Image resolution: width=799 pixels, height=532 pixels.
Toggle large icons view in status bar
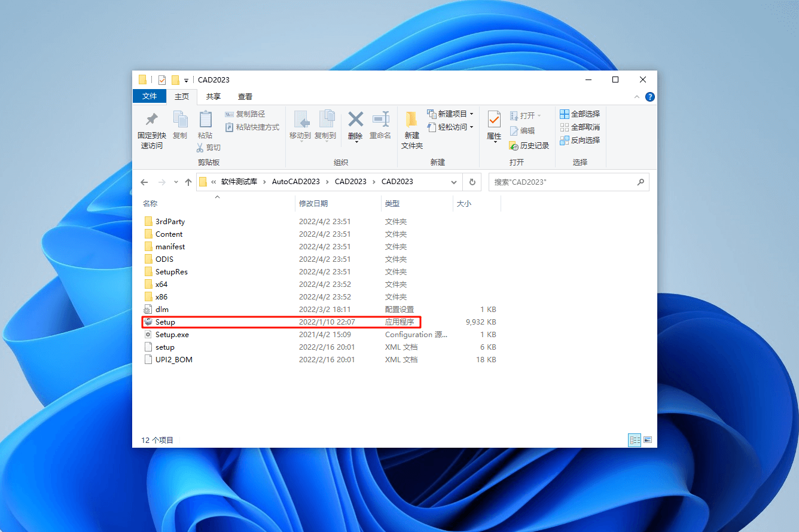[x=648, y=440]
